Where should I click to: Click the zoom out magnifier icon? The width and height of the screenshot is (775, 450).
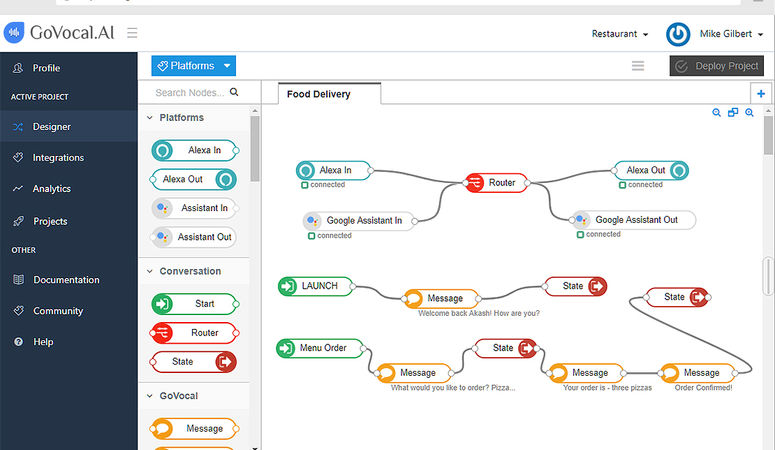[716, 113]
